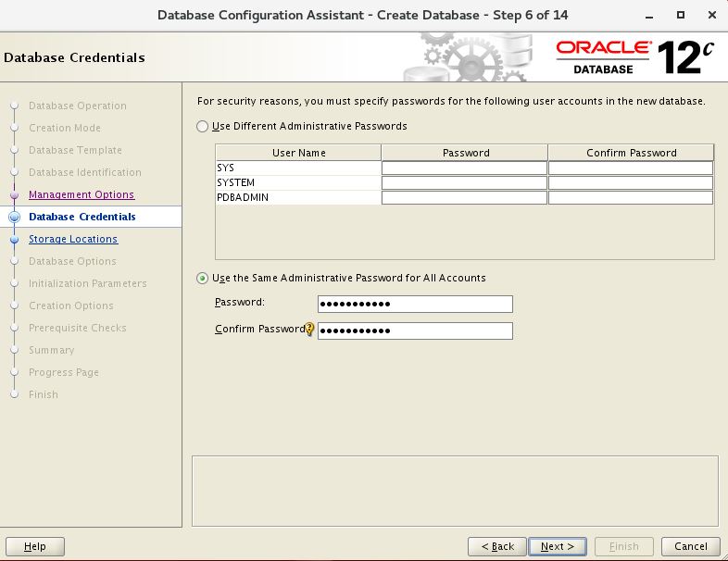Select the SYSTEM user name row
The height and width of the screenshot is (561, 728).
(x=298, y=182)
